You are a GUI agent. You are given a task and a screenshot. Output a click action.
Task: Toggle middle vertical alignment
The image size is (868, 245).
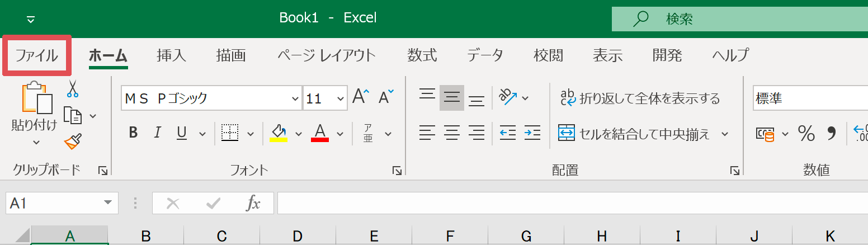(x=451, y=98)
